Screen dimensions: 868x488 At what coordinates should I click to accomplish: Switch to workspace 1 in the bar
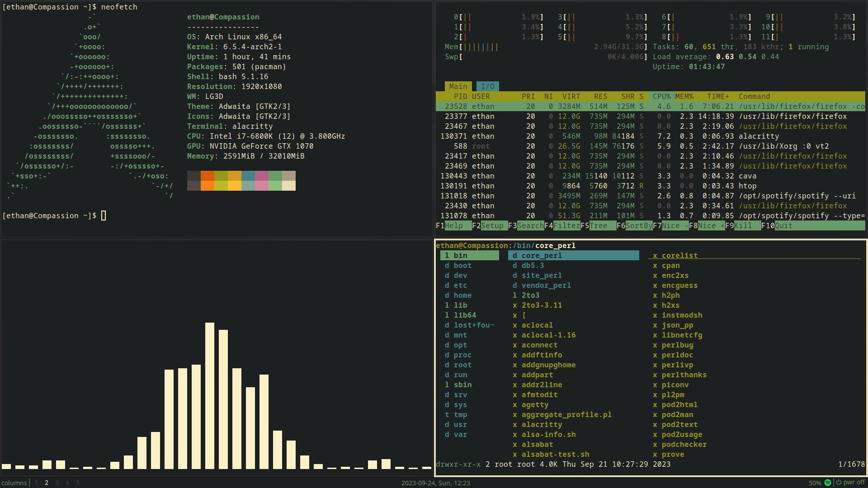tap(36, 483)
